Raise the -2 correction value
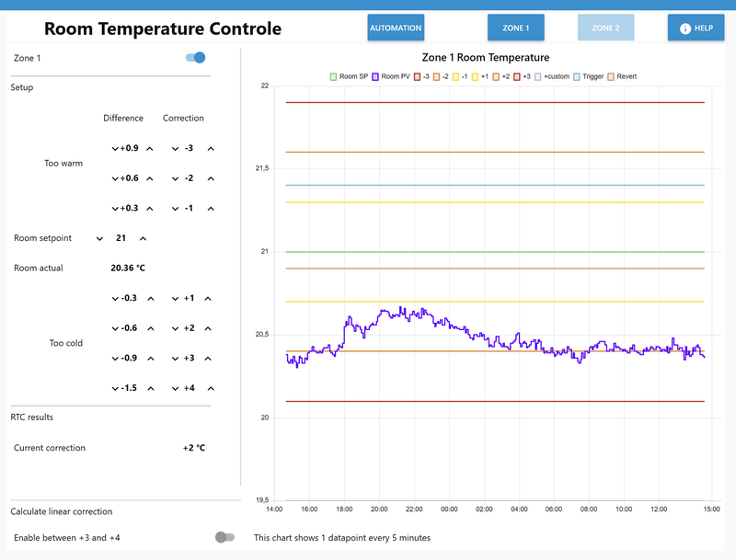 [x=211, y=178]
